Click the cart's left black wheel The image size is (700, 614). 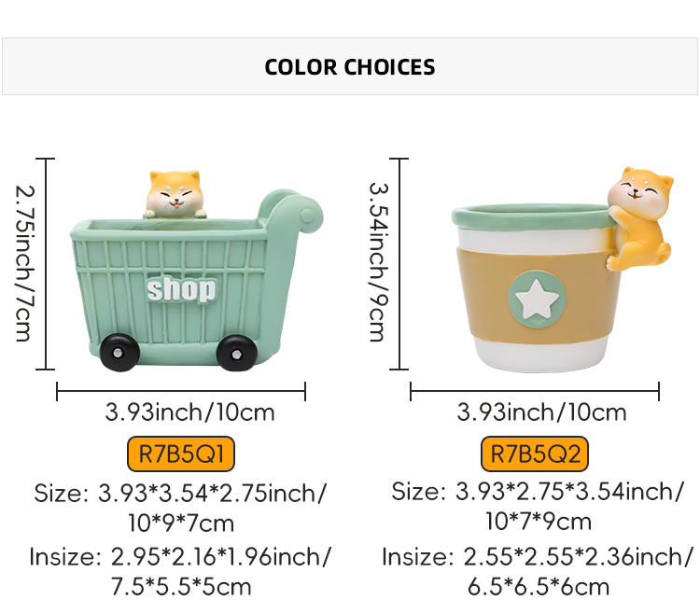pos(119,353)
